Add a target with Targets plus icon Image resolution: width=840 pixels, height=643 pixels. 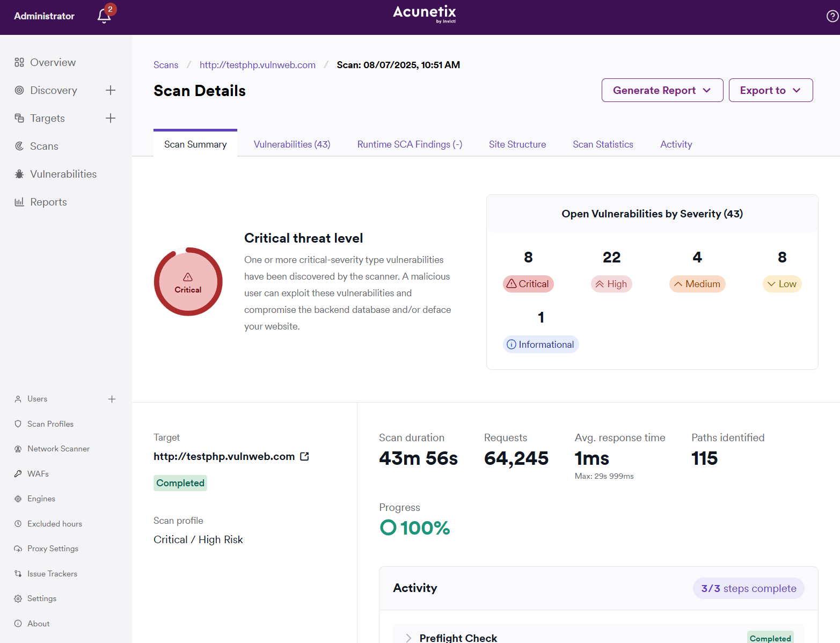[111, 118]
